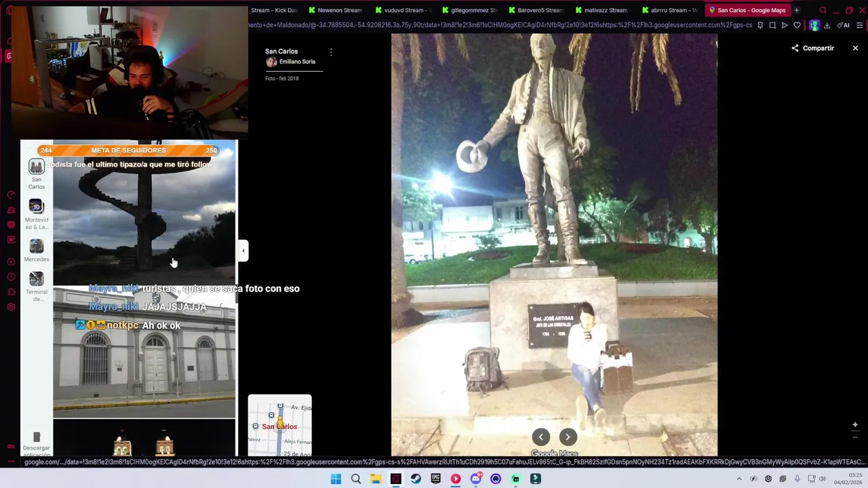Zoom in with the plus button
This screenshot has height=488, width=868.
[x=855, y=425]
